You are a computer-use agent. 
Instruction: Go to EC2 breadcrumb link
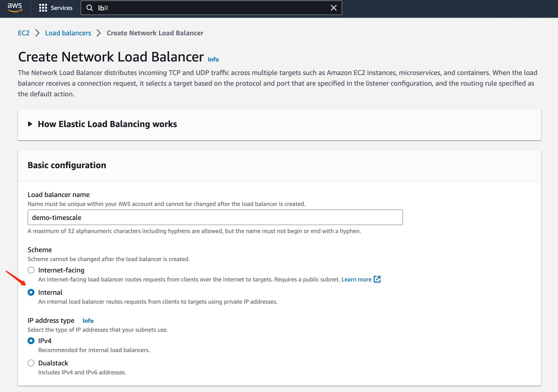[23, 33]
